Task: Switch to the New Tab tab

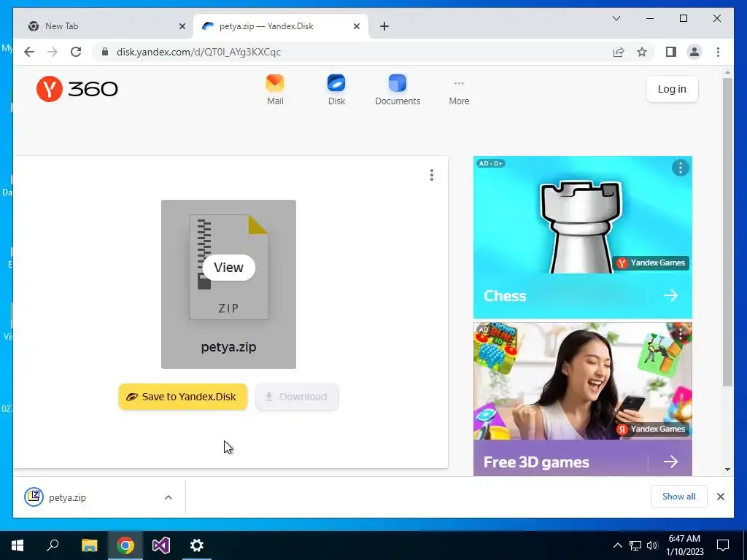Action: 107,26
